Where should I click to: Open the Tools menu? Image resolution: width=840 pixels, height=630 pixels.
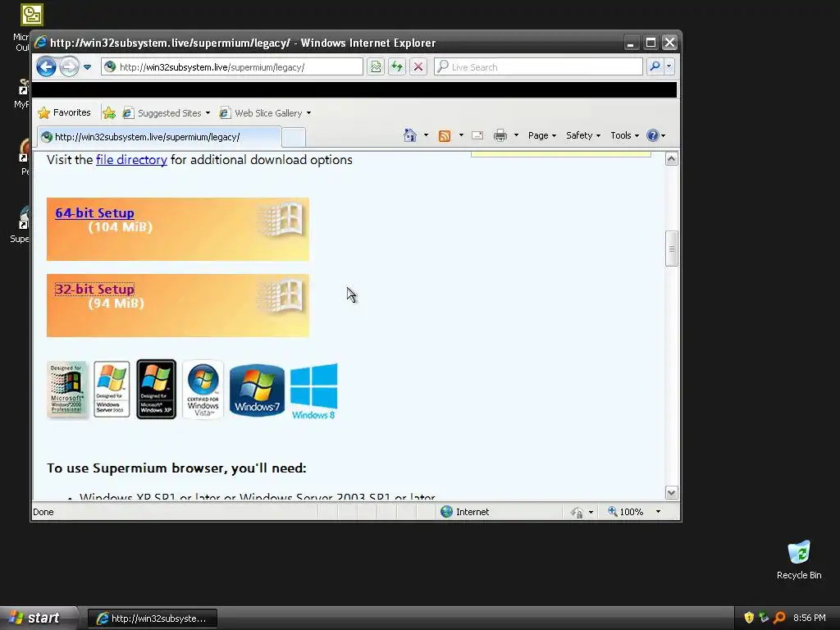(624, 135)
